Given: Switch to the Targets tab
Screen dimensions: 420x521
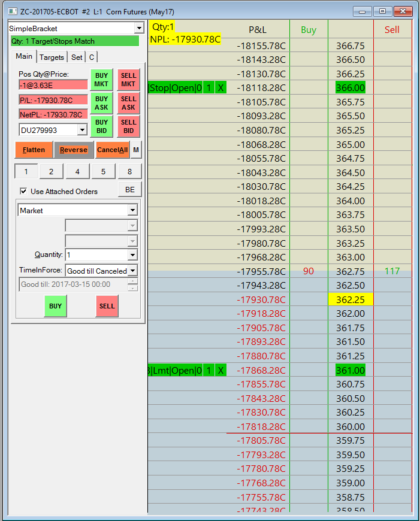Looking at the screenshot, I should [x=52, y=57].
